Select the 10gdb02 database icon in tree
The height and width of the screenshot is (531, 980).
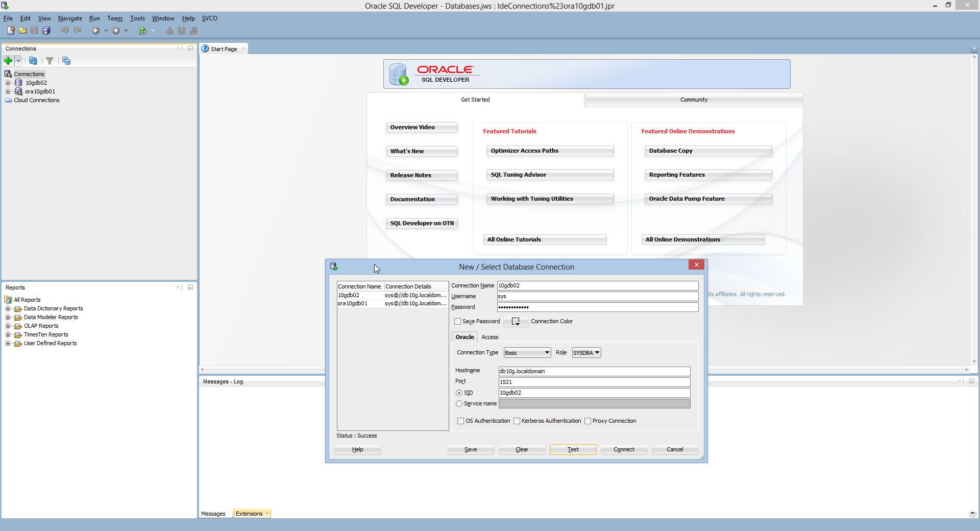coord(18,83)
